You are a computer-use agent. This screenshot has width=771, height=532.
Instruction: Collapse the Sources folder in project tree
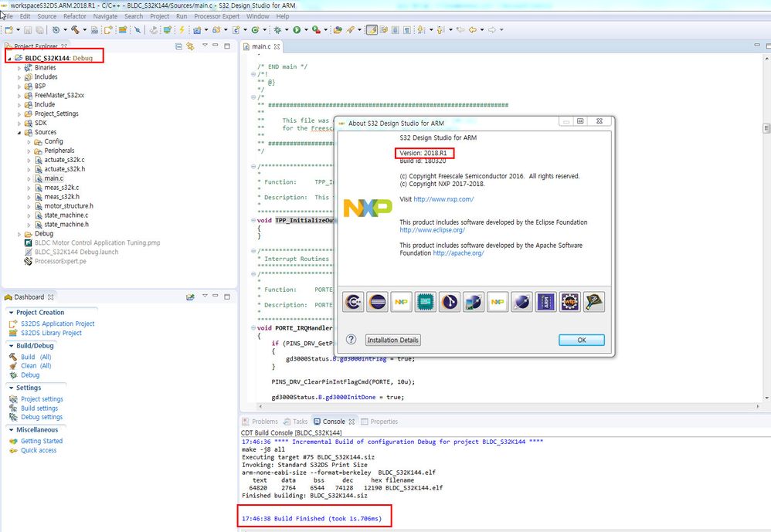(19, 132)
